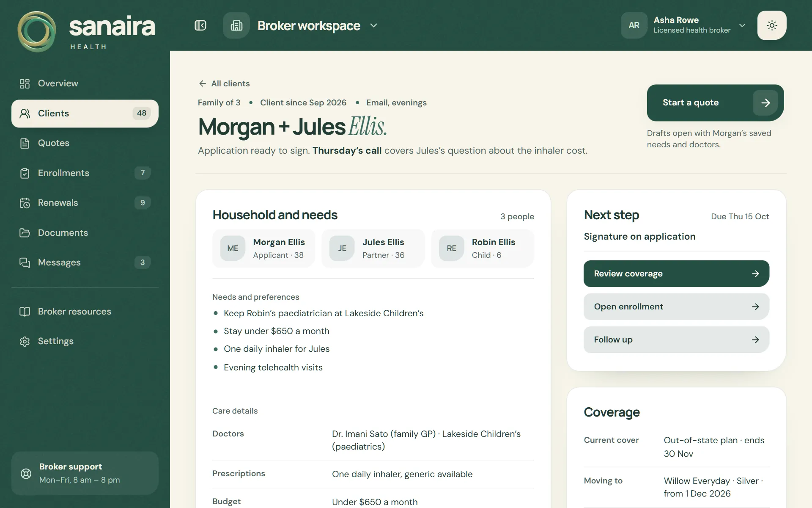
Task: Click the '3 people' household count
Action: coord(517,216)
